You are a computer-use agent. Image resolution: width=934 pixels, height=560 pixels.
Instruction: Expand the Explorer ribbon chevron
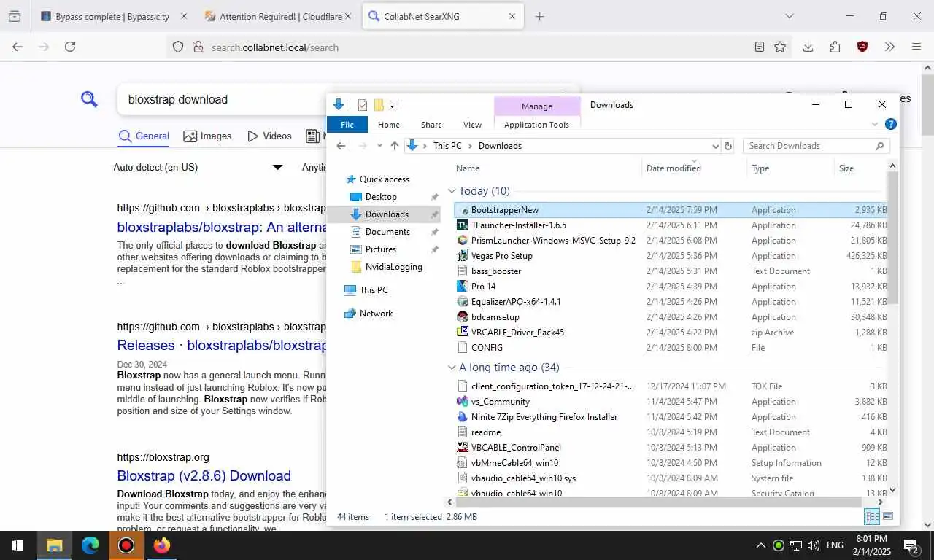pos(875,124)
